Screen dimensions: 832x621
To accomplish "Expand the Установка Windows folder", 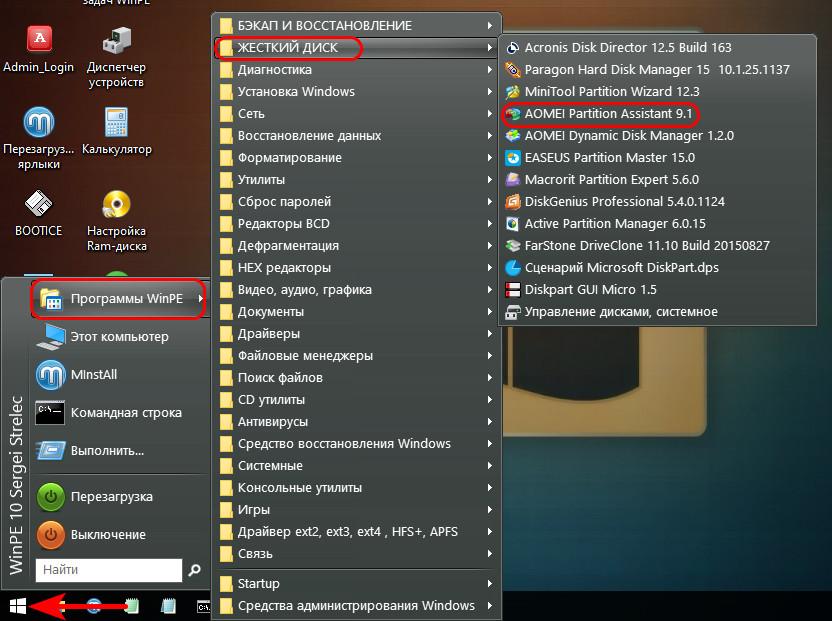I will pyautogui.click(x=357, y=92).
